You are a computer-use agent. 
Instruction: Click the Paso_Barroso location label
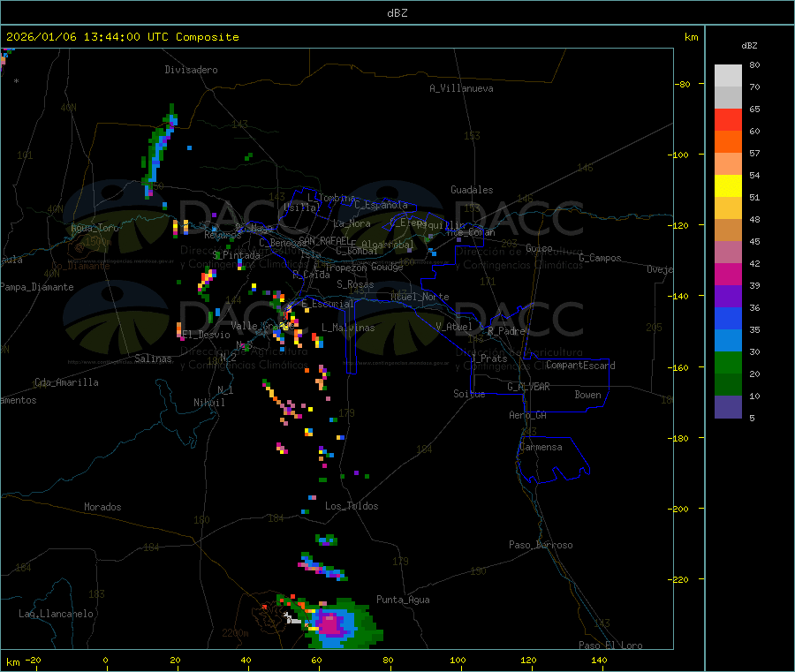(541, 545)
